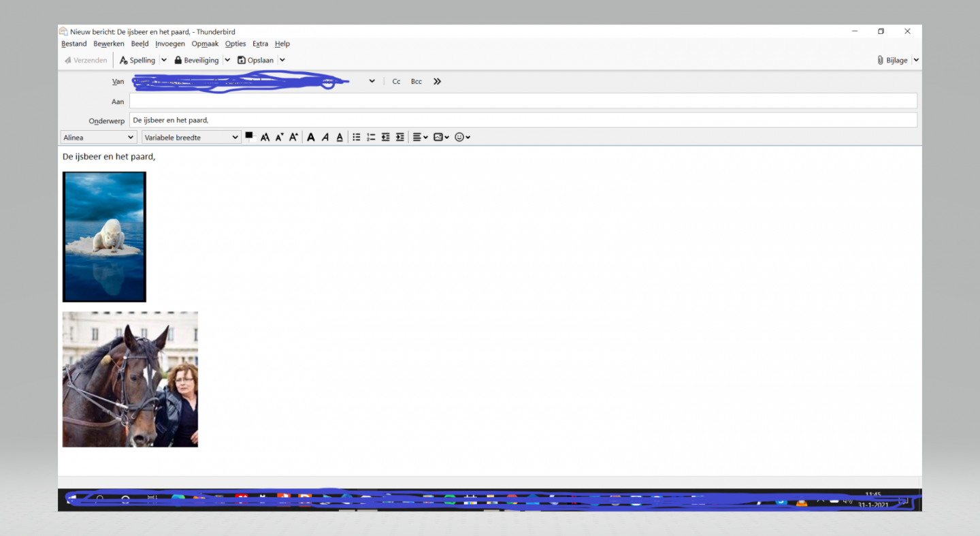Select the polar bear image

tap(104, 236)
